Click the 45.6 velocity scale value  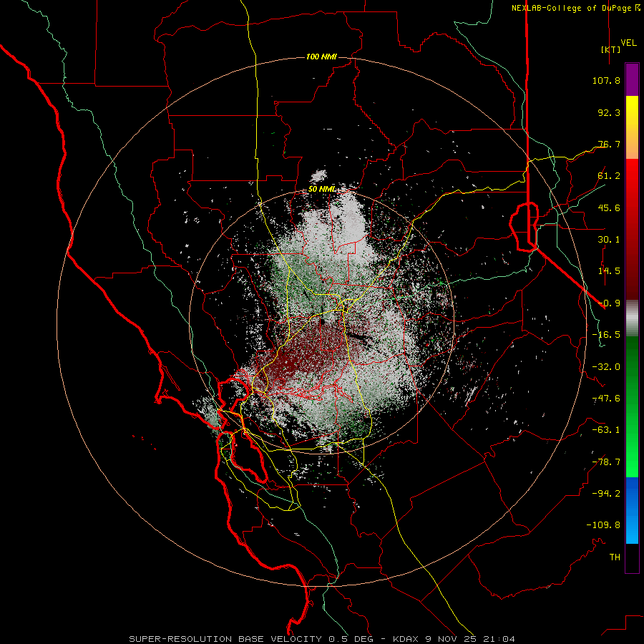pyautogui.click(x=609, y=208)
